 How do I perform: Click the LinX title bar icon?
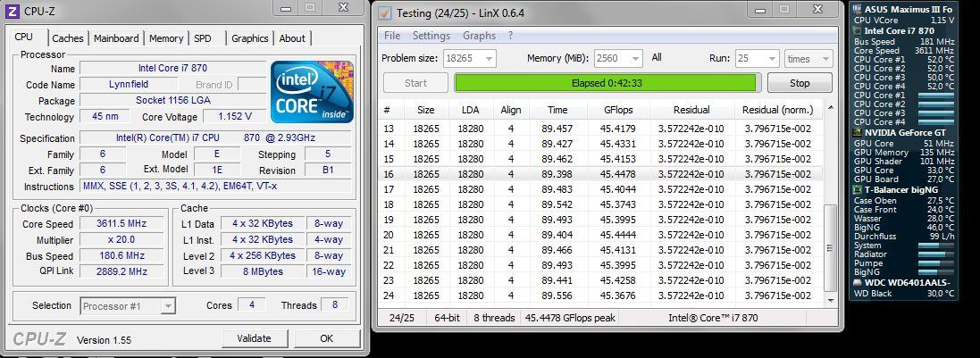point(385,13)
